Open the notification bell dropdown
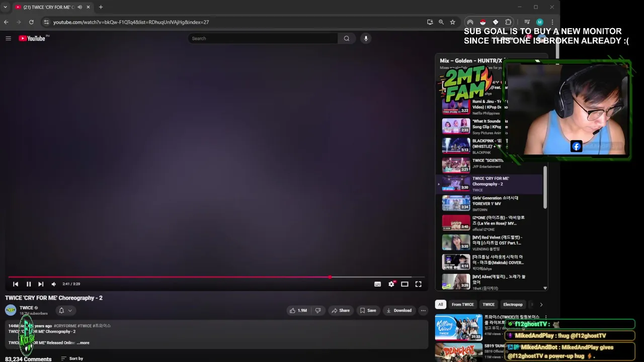The height and width of the screenshot is (362, 644). (65, 310)
